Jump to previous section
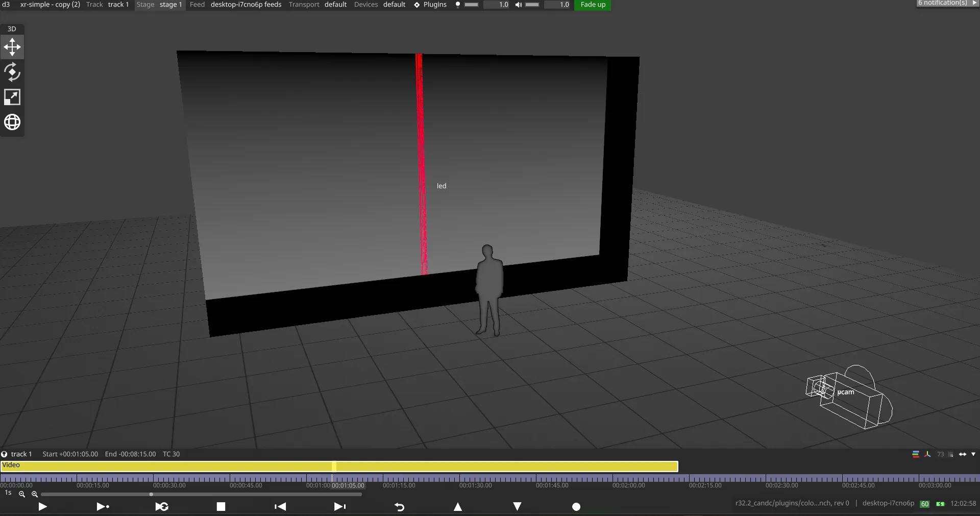Viewport: 980px width, 516px height. coord(280,506)
